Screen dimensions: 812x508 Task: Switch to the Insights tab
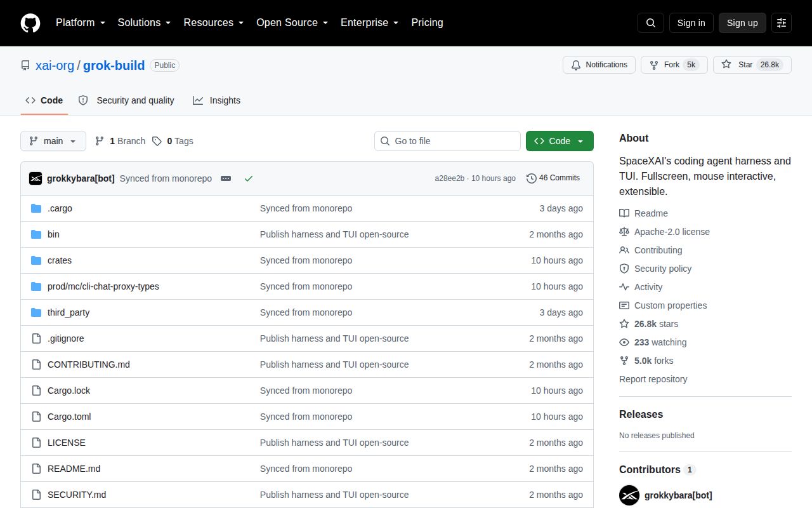217,100
